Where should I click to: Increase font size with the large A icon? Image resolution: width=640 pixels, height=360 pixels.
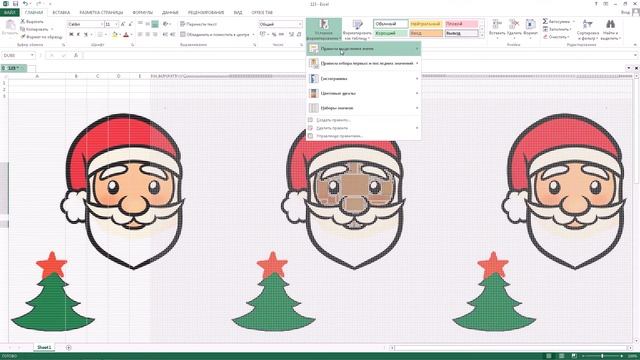(x=123, y=24)
